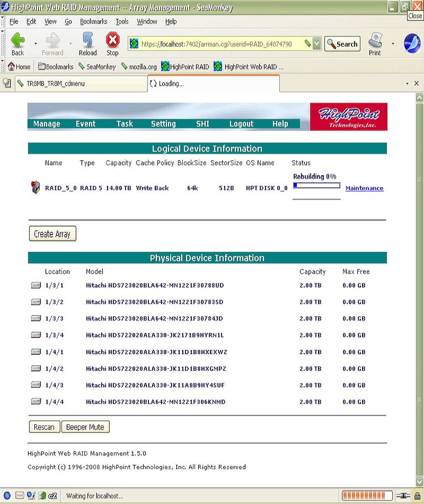The image size is (424, 504).
Task: Switch to the TR8MB_TR8M_cdmenu tab
Action: pyautogui.click(x=81, y=84)
